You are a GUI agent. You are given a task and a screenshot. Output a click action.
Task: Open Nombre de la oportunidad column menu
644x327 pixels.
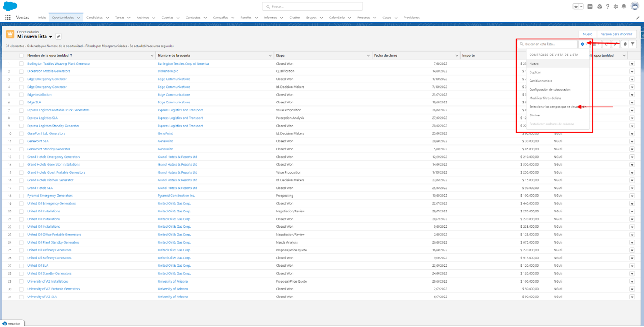152,55
